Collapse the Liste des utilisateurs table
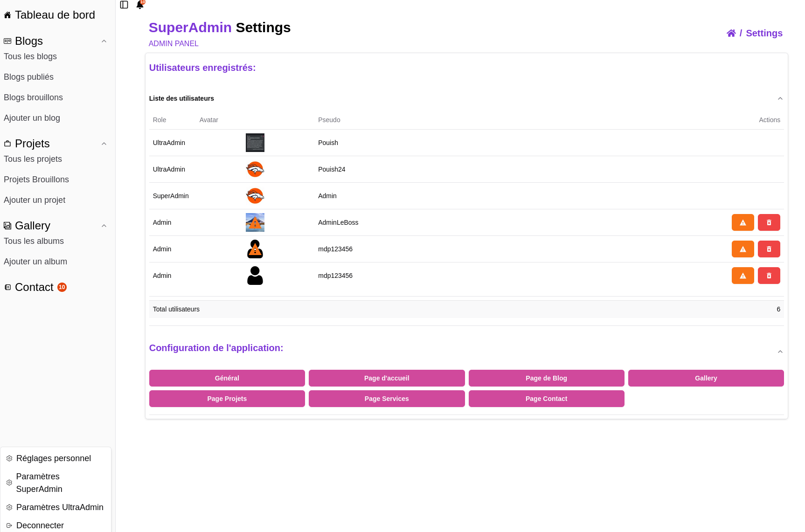The width and height of the screenshot is (805, 532). pyautogui.click(x=780, y=98)
